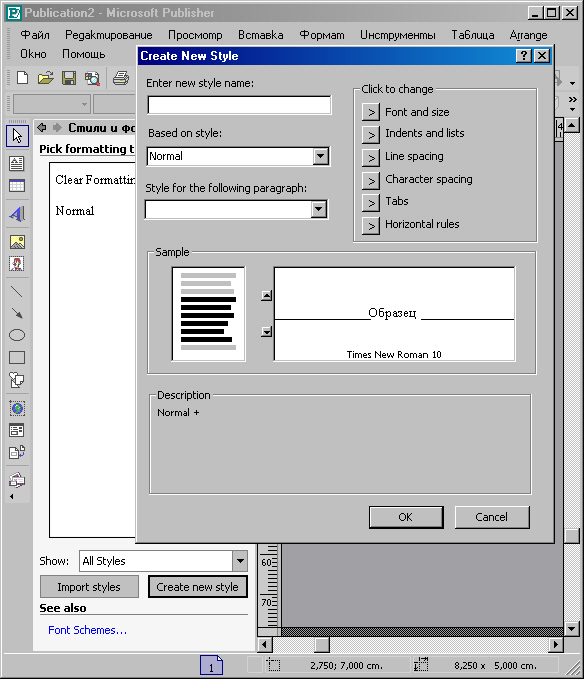Select the pointer Select Objects tool
584x679 pixels.
tap(17, 136)
